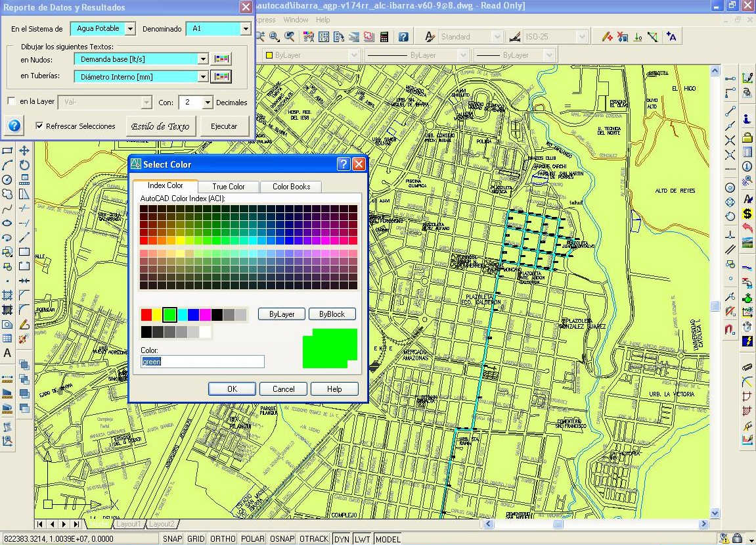
Task: Pick the blue standard color swatch
Action: [193, 315]
